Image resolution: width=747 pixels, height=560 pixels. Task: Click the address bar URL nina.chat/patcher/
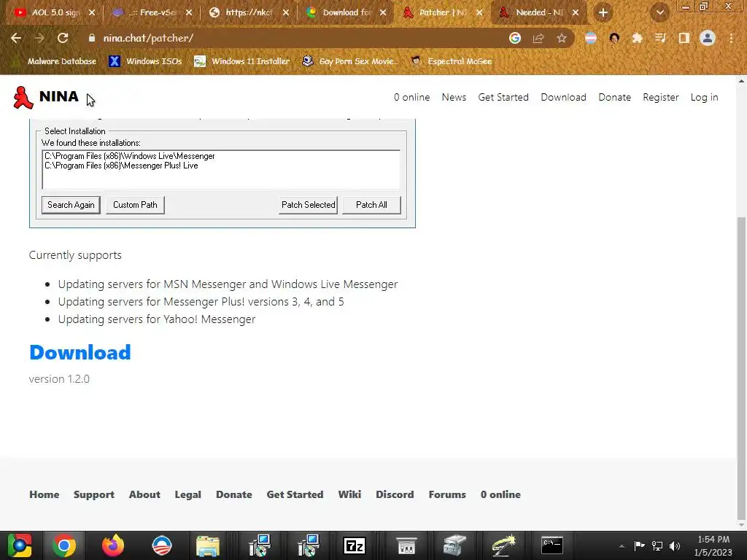click(x=148, y=38)
